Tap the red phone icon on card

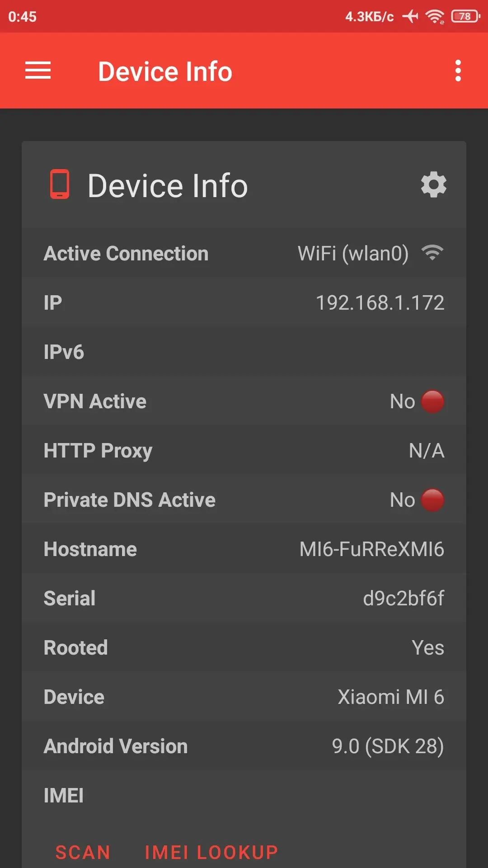point(60,184)
